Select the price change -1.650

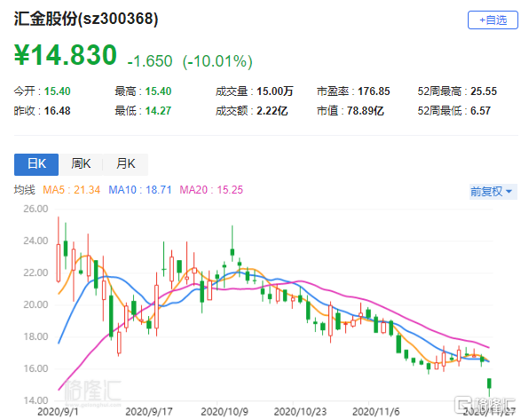(x=150, y=61)
